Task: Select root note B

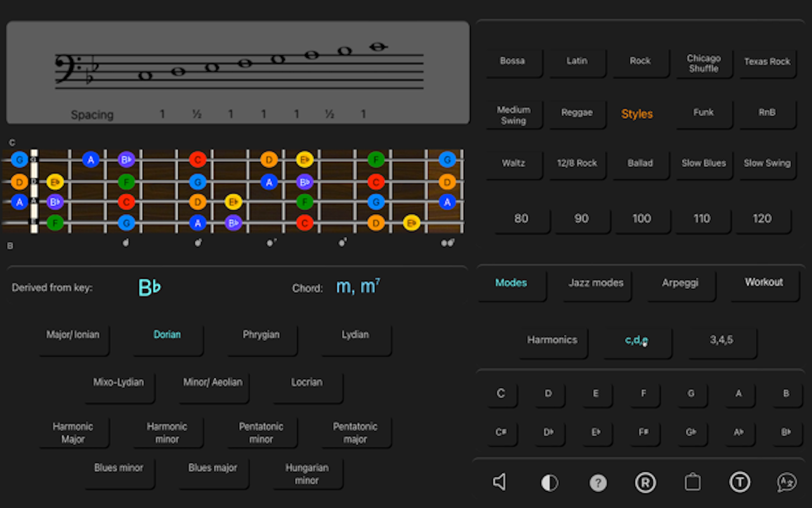Action: tap(786, 394)
